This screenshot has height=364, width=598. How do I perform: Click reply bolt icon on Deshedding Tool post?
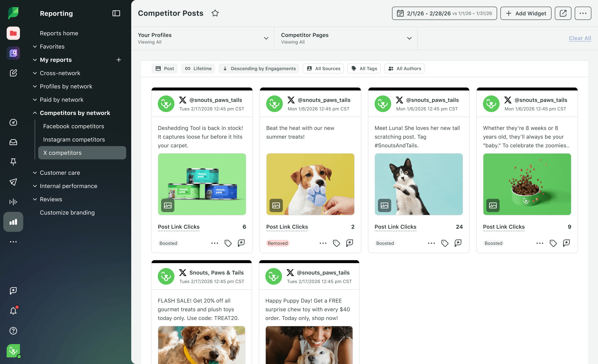tap(241, 243)
